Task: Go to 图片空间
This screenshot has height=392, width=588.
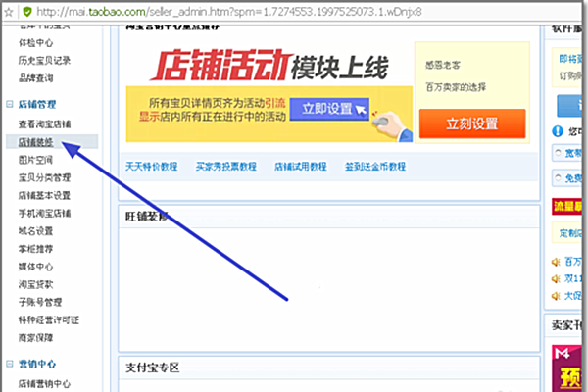Action: [35, 160]
